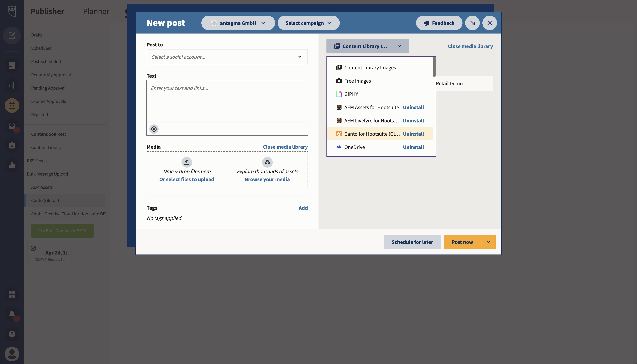Image resolution: width=637 pixels, height=364 pixels.
Task: Open RSS Feeds content source
Action: pyautogui.click(x=37, y=161)
